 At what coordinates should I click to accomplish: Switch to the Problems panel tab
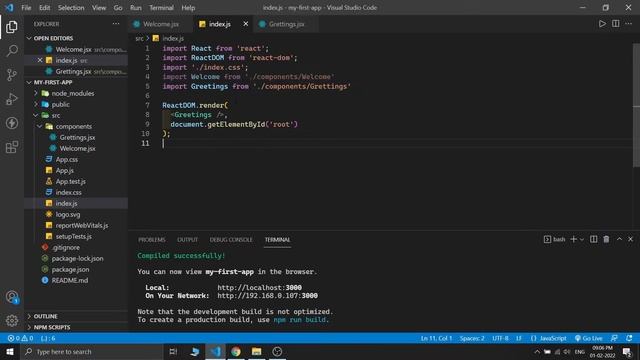pos(151,240)
